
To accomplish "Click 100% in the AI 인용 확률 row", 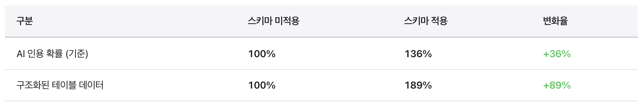I will pyautogui.click(x=262, y=54).
